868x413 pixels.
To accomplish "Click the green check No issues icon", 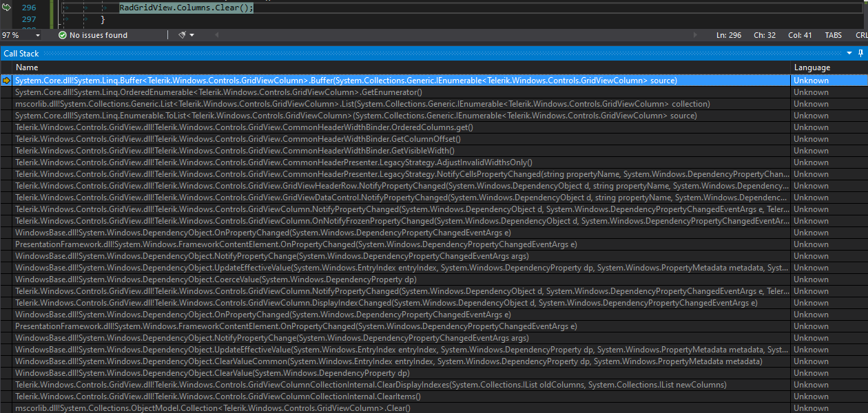I will click(63, 35).
